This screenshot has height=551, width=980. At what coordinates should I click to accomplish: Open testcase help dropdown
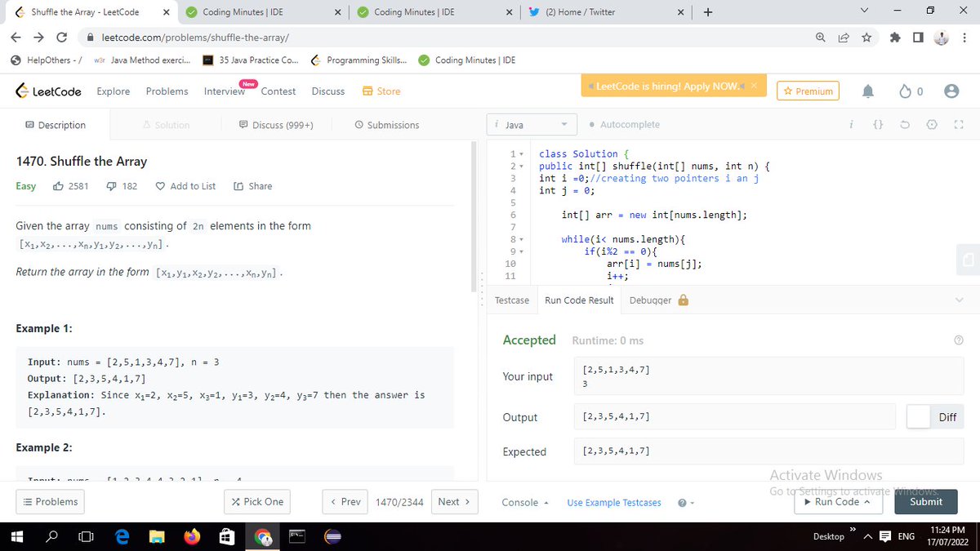click(685, 502)
